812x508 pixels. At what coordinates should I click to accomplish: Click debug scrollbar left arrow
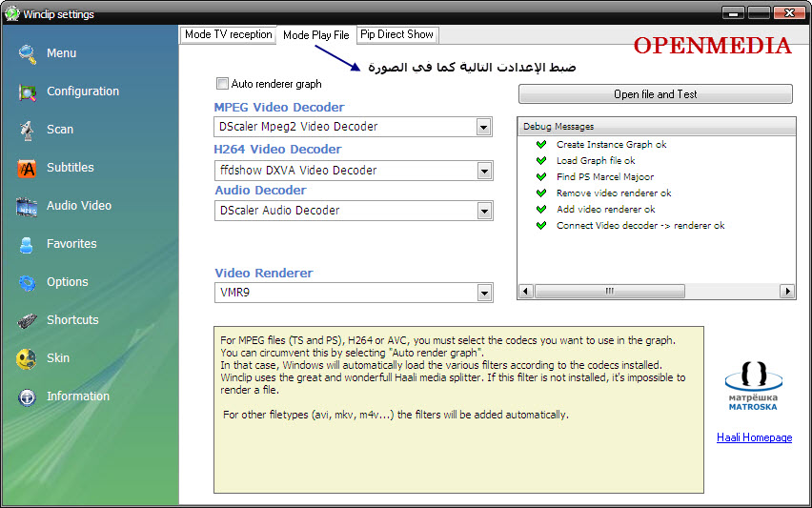point(526,291)
